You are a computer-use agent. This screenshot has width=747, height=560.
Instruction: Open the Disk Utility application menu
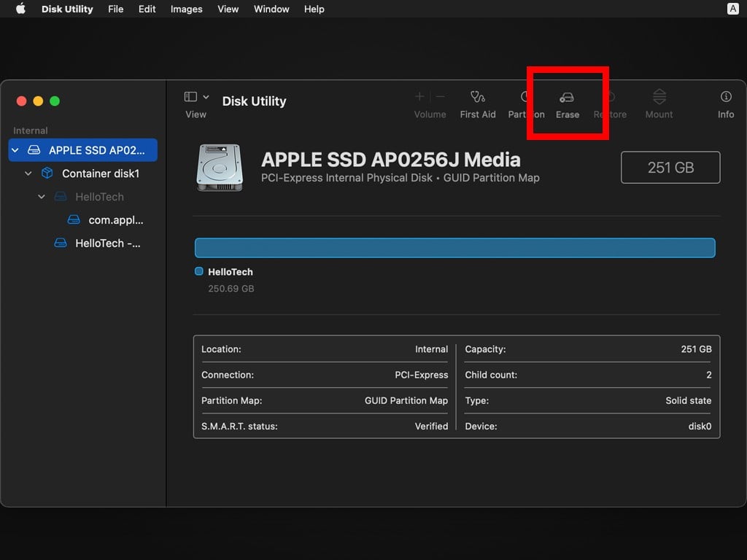pyautogui.click(x=66, y=9)
